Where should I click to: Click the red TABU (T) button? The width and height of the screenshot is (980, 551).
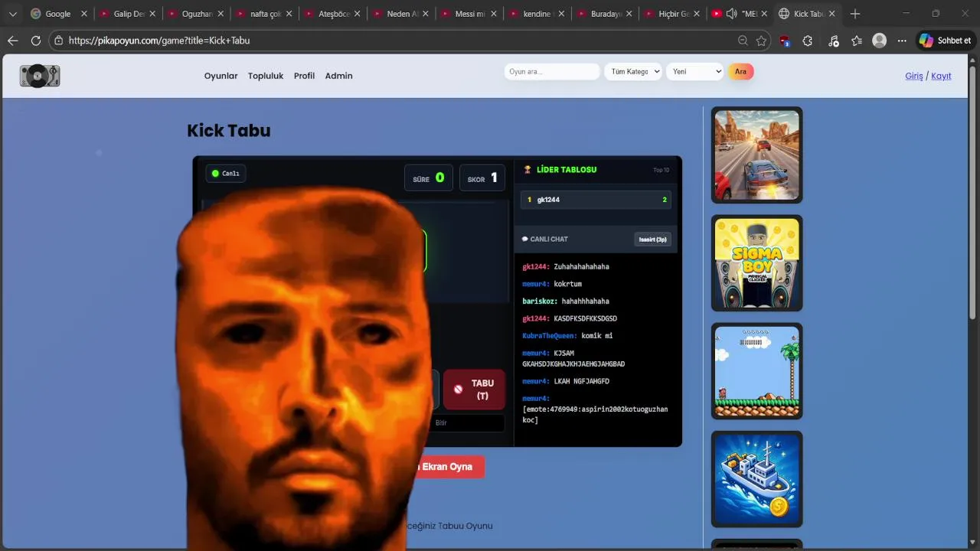[x=474, y=390]
